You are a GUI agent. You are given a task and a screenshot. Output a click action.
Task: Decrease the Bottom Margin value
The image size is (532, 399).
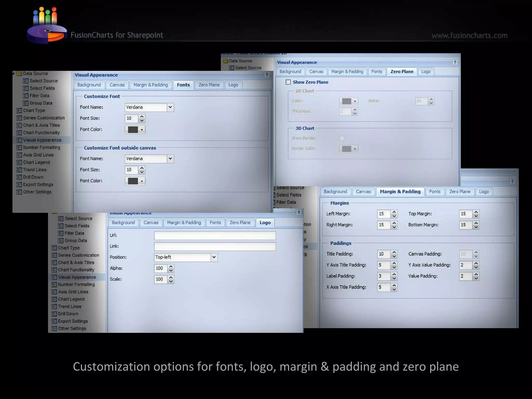point(476,227)
